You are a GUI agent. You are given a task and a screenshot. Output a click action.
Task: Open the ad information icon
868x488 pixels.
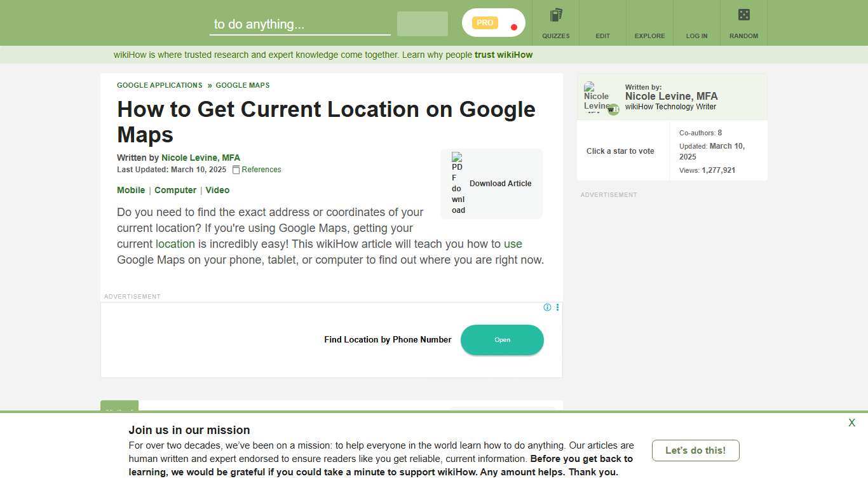547,308
